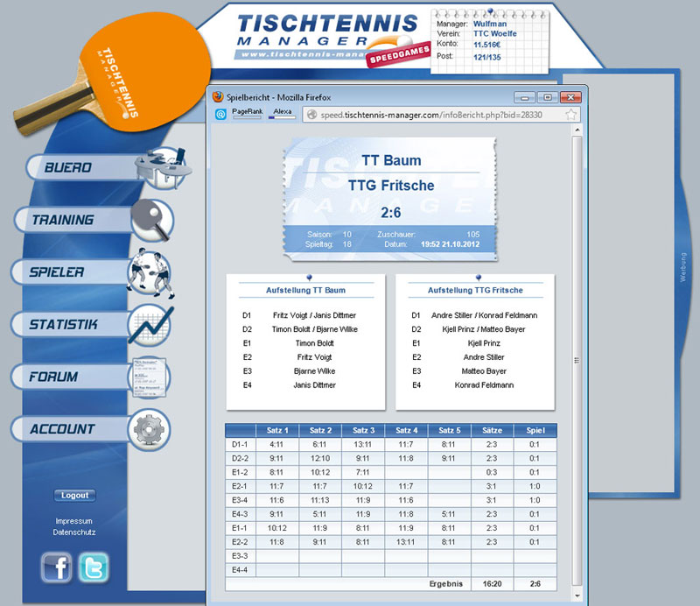
Task: Click the scrollbar up arrow
Action: pos(577,130)
